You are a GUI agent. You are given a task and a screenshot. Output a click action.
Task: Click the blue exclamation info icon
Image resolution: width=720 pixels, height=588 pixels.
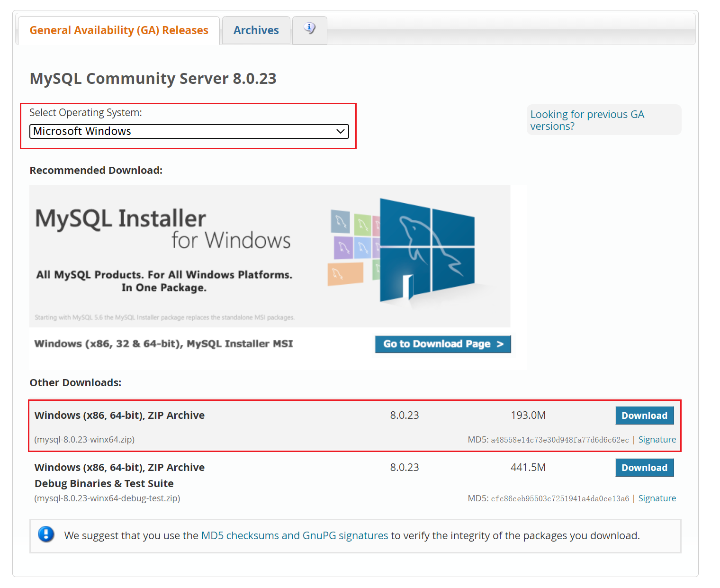46,534
